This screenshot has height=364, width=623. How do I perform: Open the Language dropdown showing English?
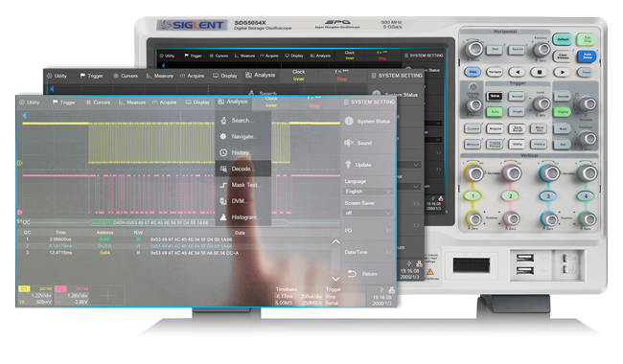click(x=368, y=192)
